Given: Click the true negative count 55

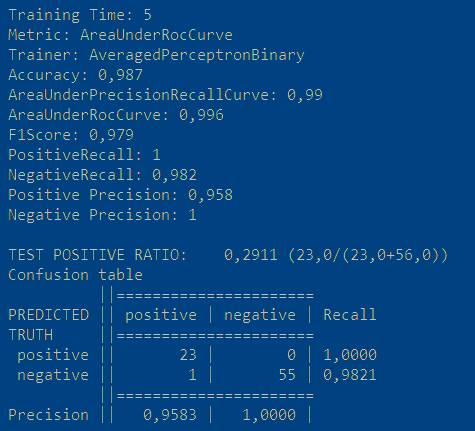Looking at the screenshot, I should click(x=287, y=375).
